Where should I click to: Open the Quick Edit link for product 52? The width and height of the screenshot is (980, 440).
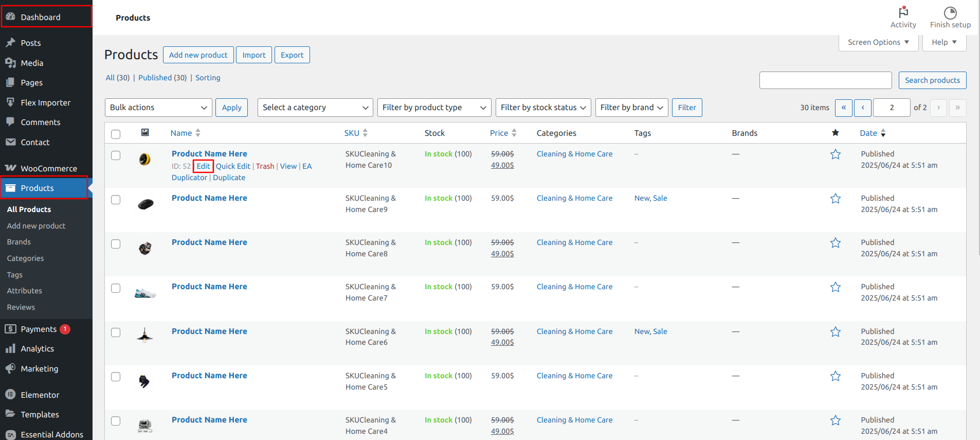tap(233, 166)
